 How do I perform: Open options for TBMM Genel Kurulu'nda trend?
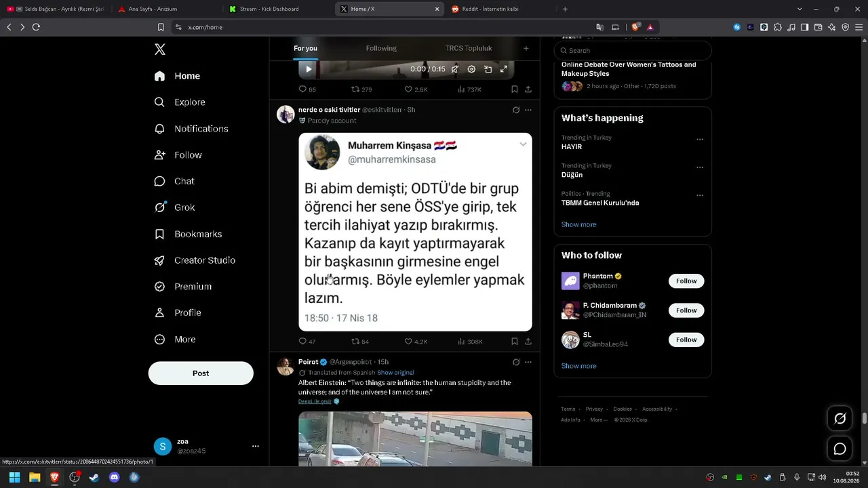(x=700, y=195)
